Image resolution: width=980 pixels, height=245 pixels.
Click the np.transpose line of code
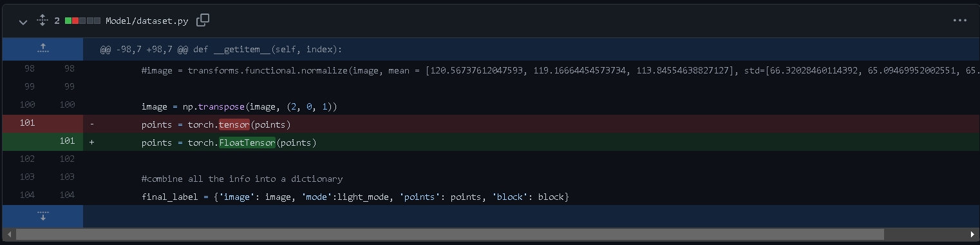click(239, 106)
